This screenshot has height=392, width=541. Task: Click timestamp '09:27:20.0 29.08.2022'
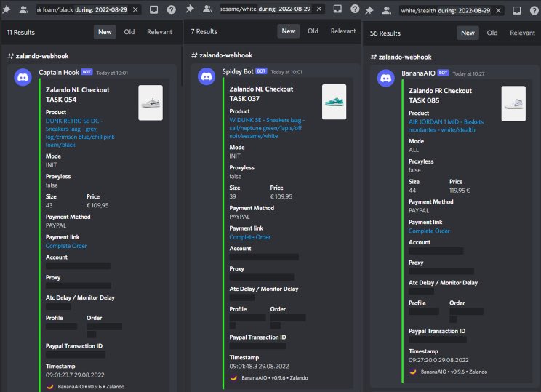(438, 360)
